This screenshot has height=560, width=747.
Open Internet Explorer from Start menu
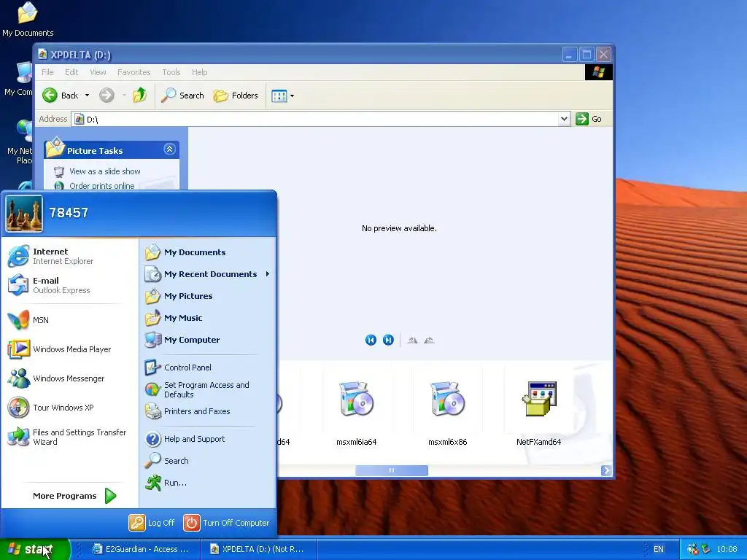click(x=51, y=256)
